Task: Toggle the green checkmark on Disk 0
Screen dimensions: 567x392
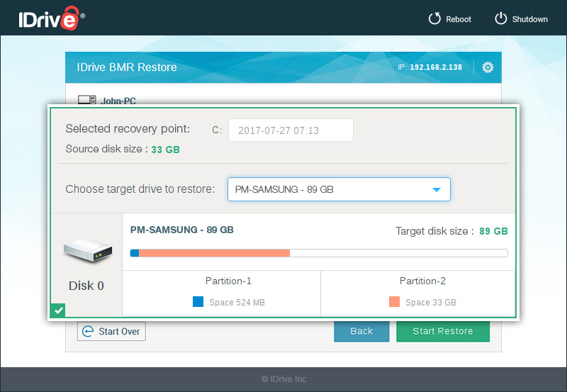Action: 58,310
